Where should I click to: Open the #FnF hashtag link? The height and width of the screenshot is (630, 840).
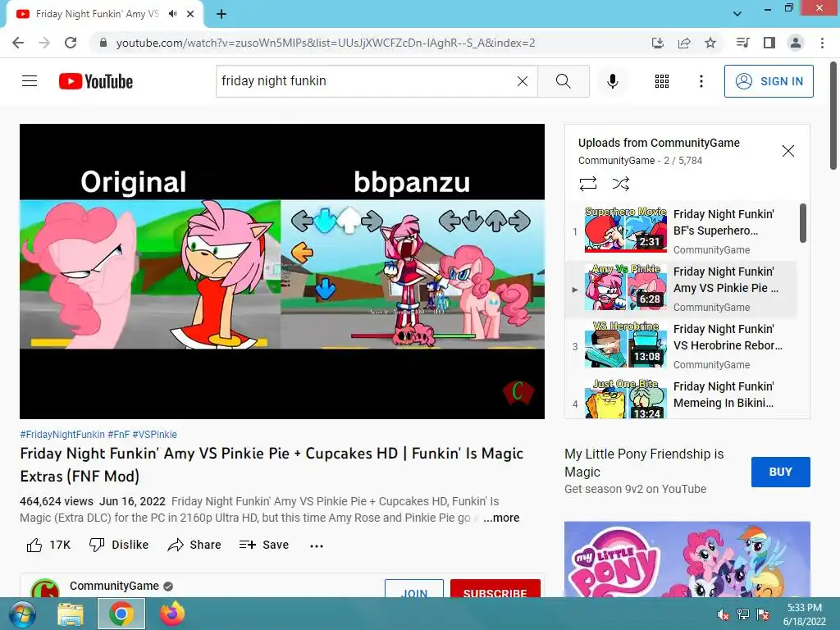118,435
